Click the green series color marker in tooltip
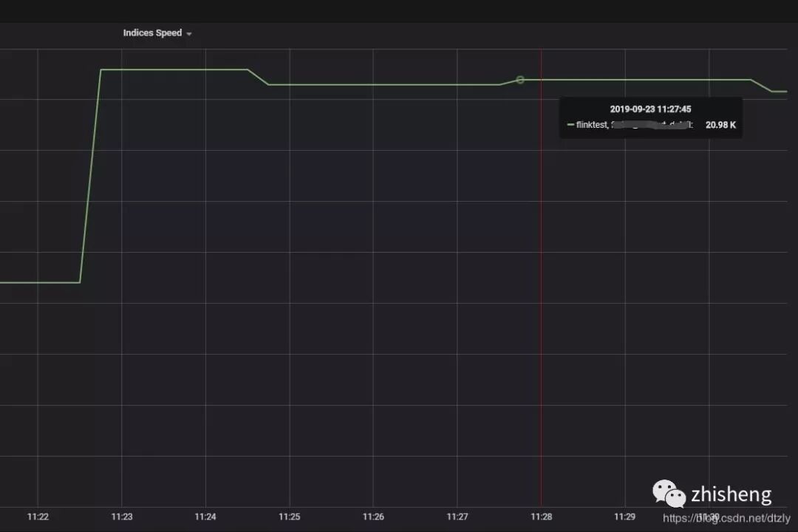This screenshot has height=532, width=798. [570, 125]
